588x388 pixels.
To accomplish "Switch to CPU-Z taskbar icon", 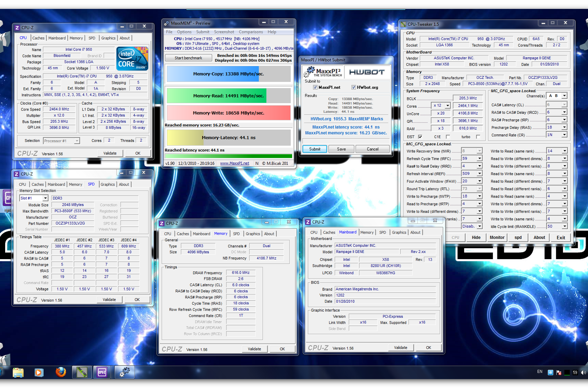I will click(x=102, y=372).
